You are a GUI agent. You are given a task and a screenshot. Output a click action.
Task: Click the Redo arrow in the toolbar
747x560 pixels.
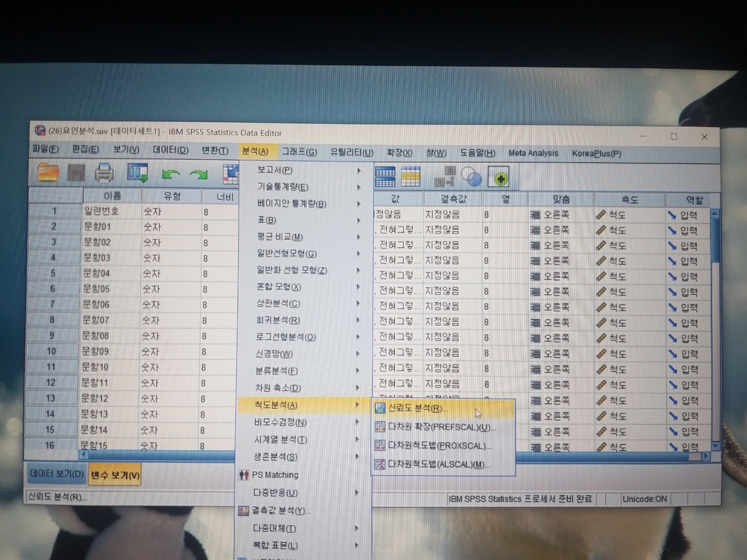coord(199,174)
